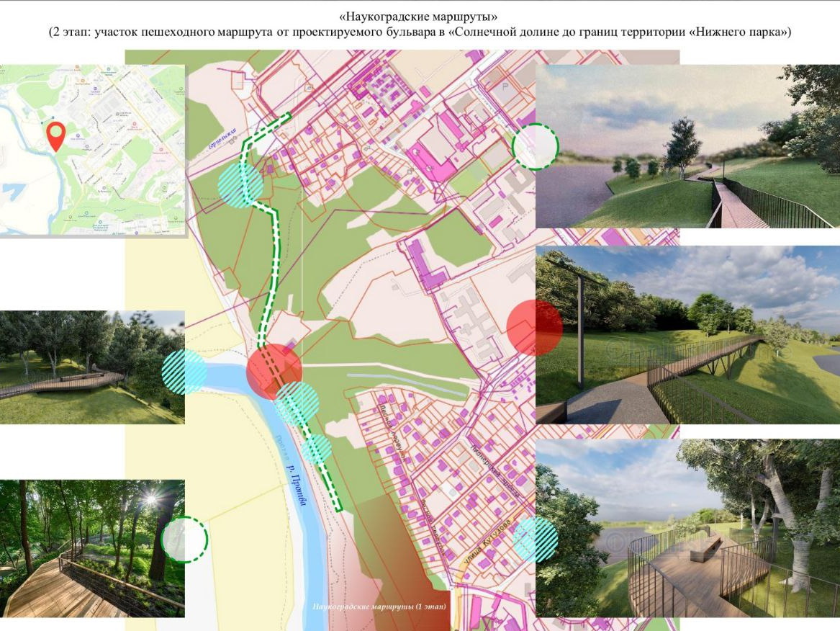Select green dashed circle by forest staircase photo

click(x=184, y=539)
